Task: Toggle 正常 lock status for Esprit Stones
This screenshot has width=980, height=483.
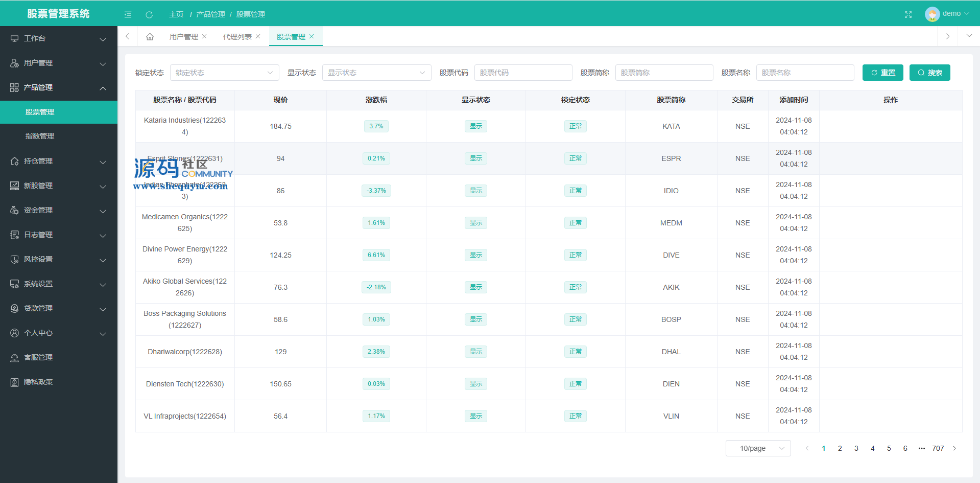Action: [575, 158]
